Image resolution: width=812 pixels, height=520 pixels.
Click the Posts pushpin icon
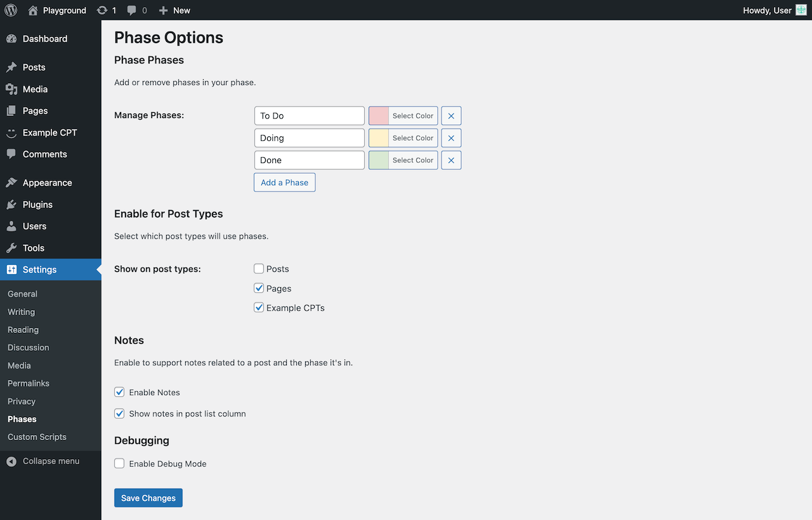pyautogui.click(x=11, y=67)
